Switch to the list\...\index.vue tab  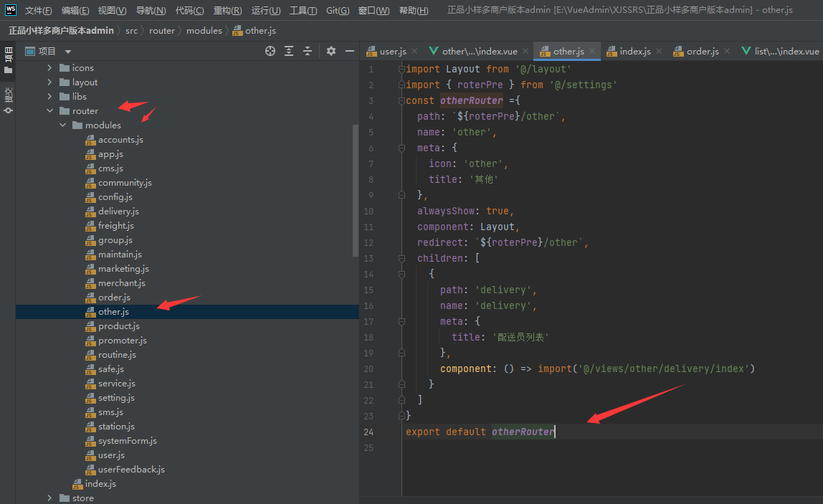[x=781, y=51]
